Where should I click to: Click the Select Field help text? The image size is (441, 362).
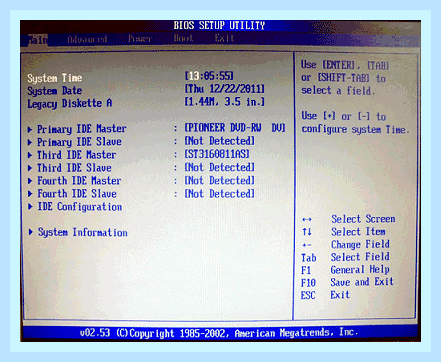pos(360,257)
